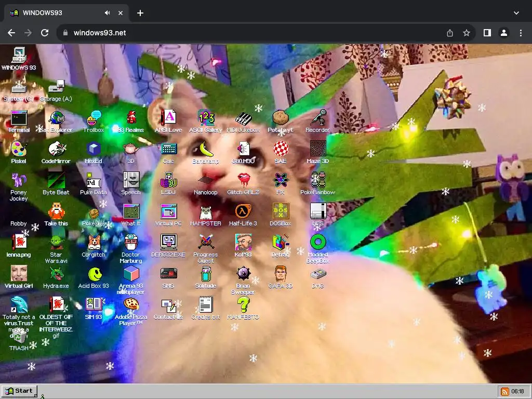Click the RSS feed tray icon
Viewport: 532px width, 399px height.
(505, 392)
